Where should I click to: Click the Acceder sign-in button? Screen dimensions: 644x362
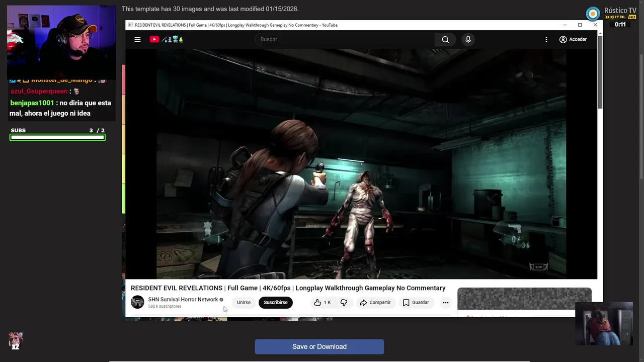coord(573,39)
